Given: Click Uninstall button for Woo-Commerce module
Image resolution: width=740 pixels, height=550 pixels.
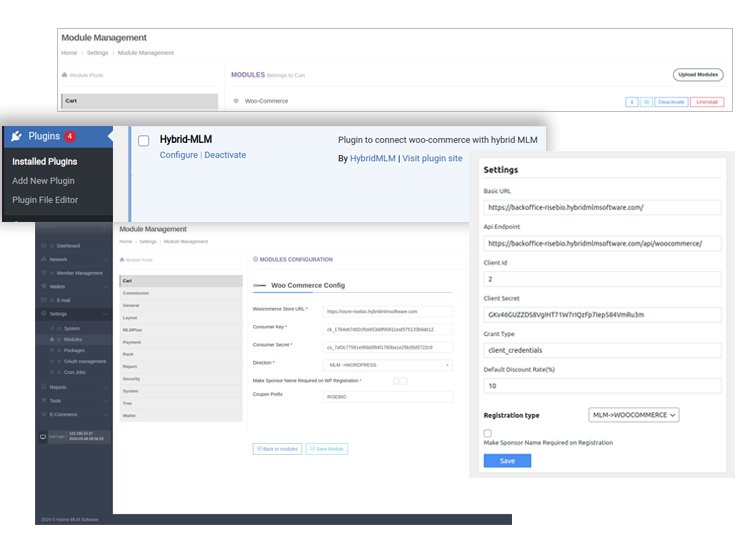Looking at the screenshot, I should [x=707, y=102].
